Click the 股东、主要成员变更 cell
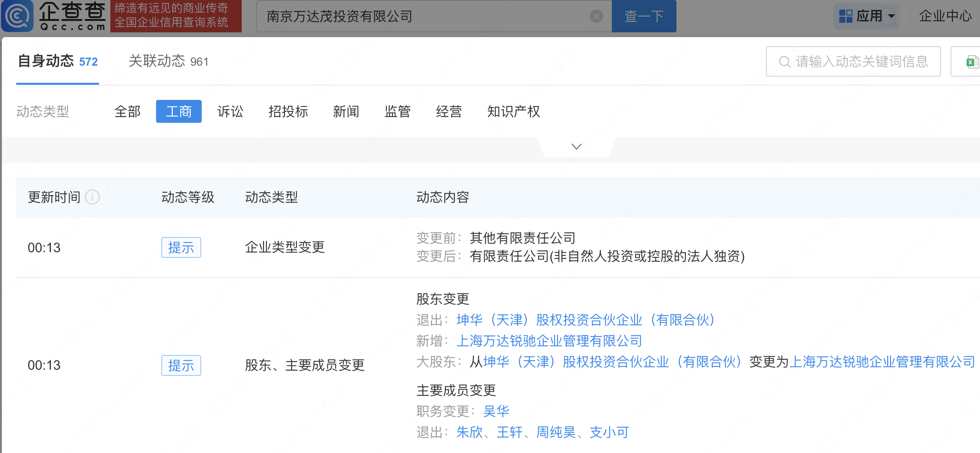Screen dimensions: 980x453 coord(305,365)
